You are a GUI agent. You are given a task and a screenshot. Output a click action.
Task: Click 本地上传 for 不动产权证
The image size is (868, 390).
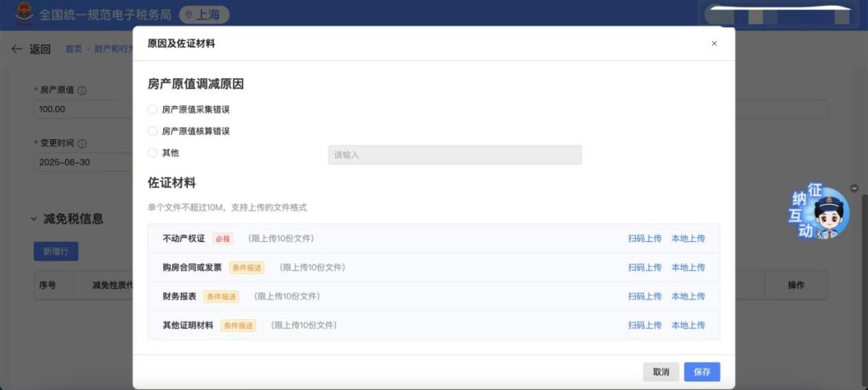688,239
